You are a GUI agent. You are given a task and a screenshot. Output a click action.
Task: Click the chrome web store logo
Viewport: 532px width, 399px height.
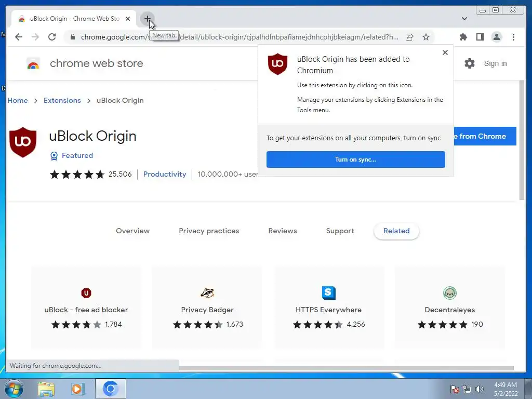coord(33,63)
